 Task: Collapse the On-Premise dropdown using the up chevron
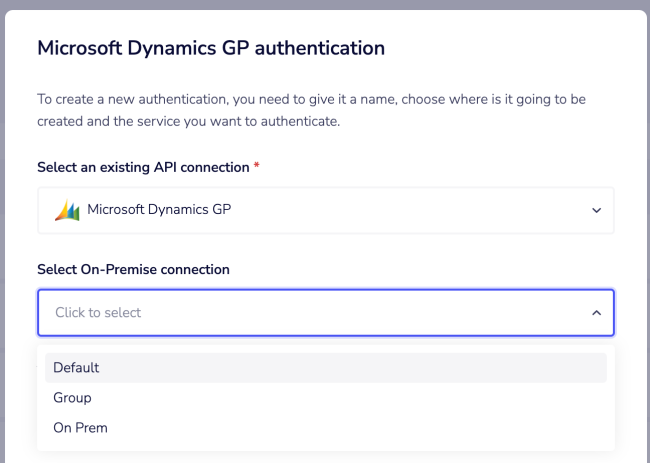596,313
